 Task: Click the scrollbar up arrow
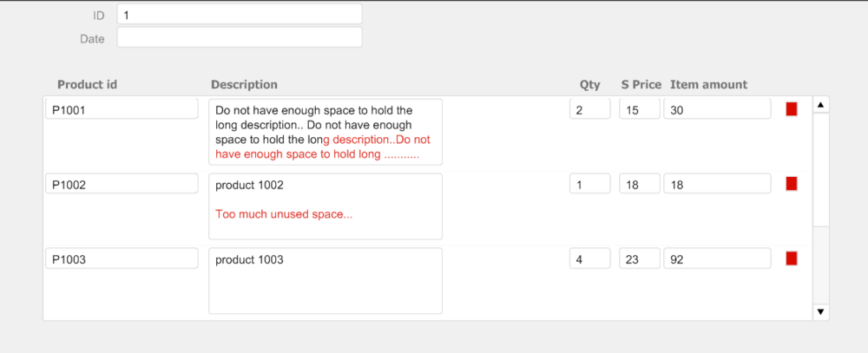[x=820, y=105]
